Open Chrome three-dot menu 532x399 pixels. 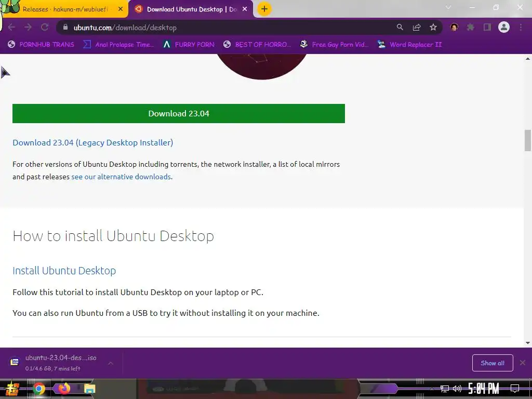pos(521,27)
